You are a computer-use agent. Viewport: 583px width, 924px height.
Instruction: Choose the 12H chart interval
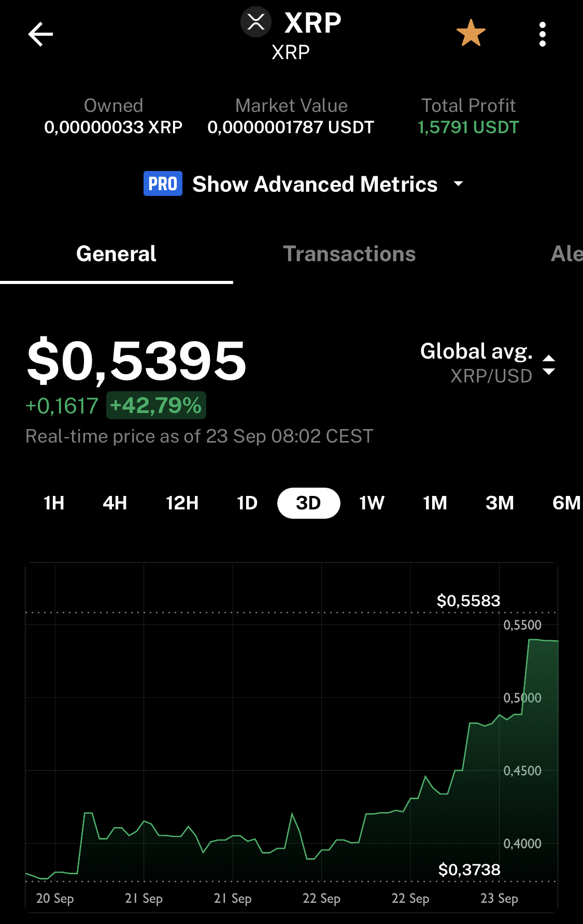(x=182, y=503)
